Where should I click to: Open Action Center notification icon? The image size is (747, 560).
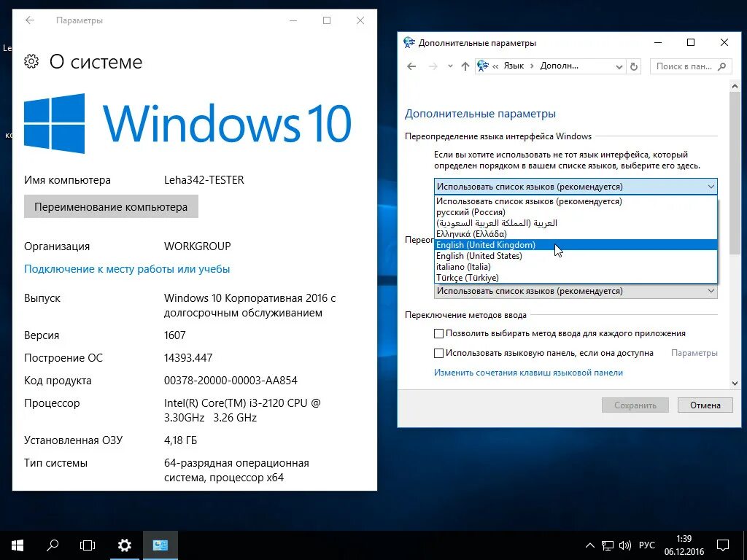pyautogui.click(x=722, y=545)
